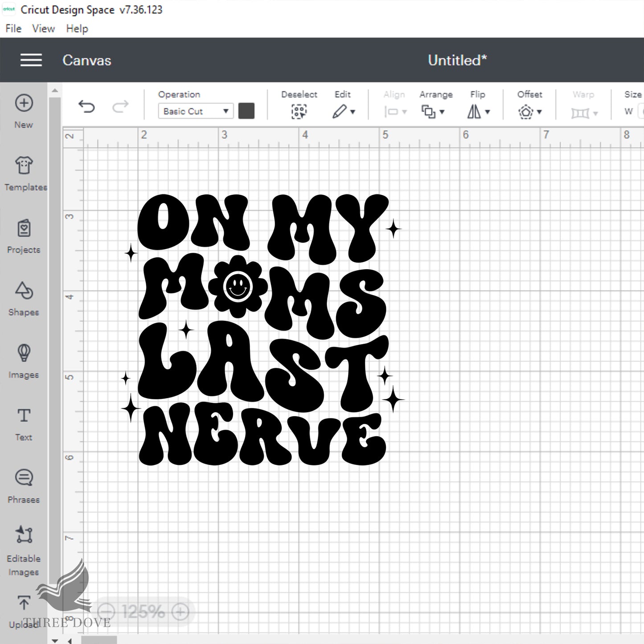Screen dimensions: 644x644
Task: Click the left panel scroll-up arrow
Action: [x=55, y=91]
